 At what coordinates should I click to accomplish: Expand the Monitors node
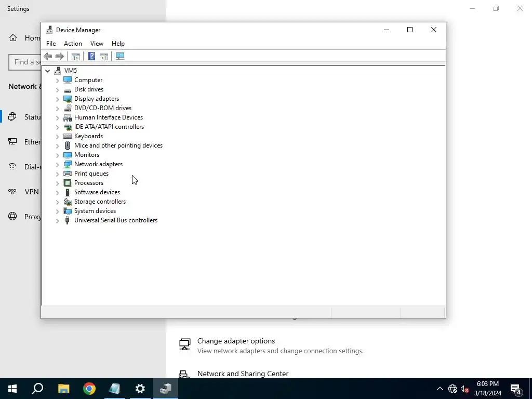click(57, 155)
